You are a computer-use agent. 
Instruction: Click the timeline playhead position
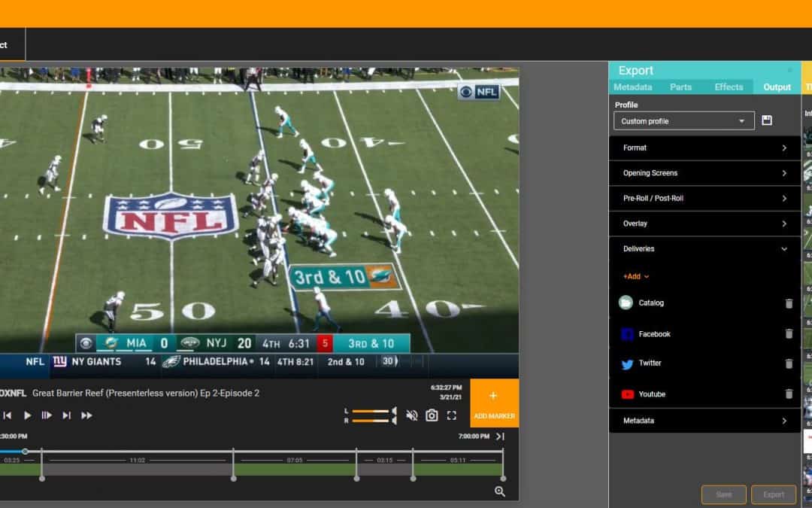25,452
